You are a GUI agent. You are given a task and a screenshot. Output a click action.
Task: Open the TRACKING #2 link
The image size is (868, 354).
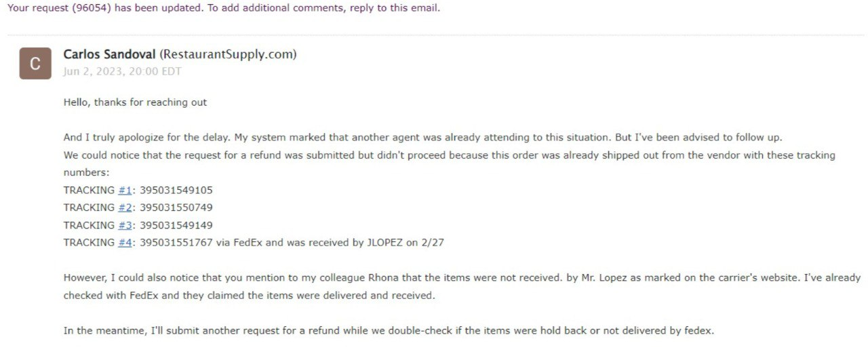(x=125, y=208)
